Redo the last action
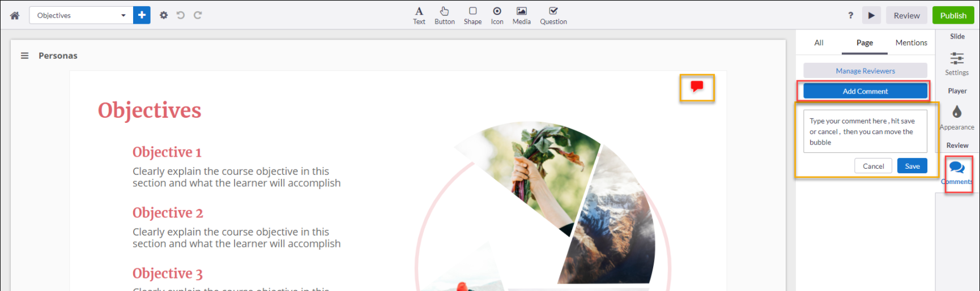The width and height of the screenshot is (980, 291). 198,15
